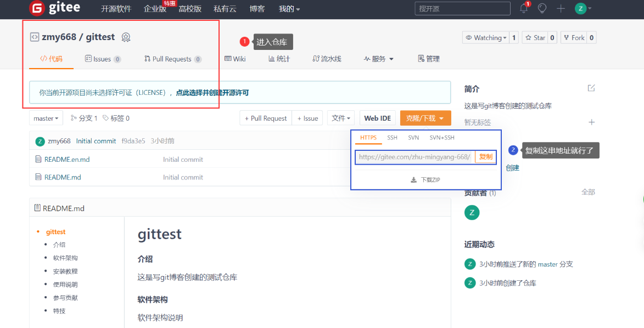
Task: Click 开源软件 in the top navigation
Action: (116, 9)
